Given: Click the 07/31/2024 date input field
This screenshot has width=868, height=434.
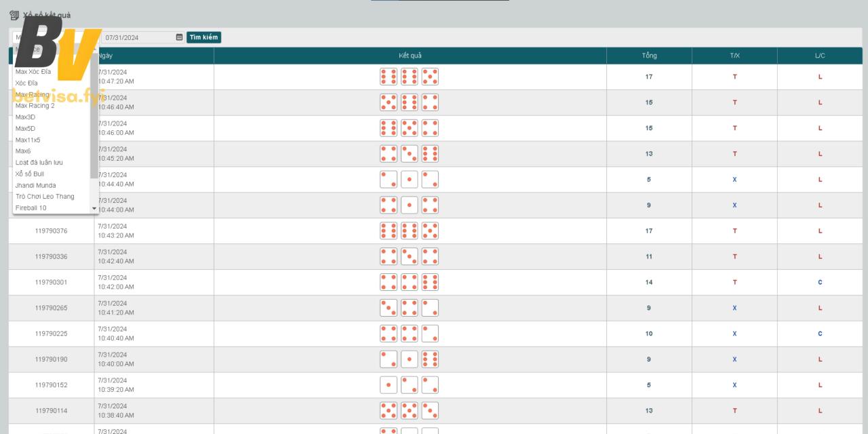Looking at the screenshot, I should click(x=138, y=37).
